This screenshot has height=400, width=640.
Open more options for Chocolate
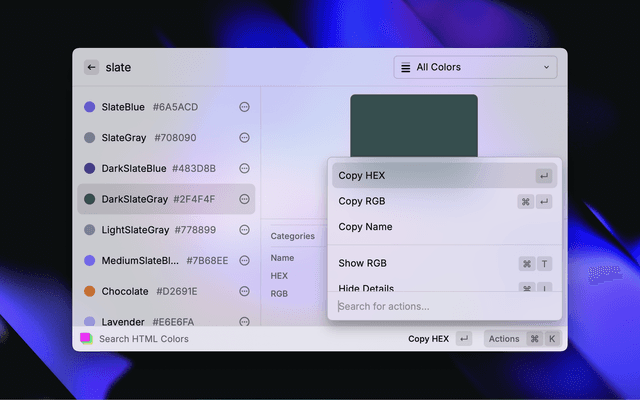coord(244,292)
